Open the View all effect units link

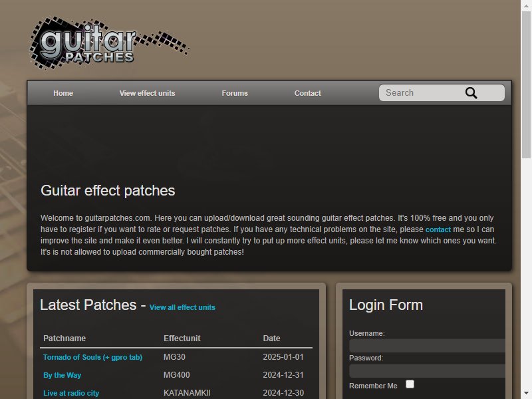182,307
